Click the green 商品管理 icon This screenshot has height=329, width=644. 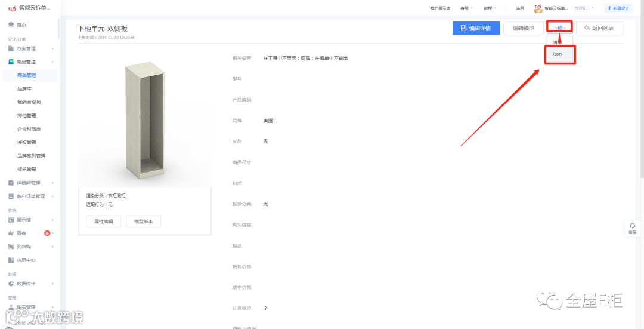pyautogui.click(x=11, y=62)
